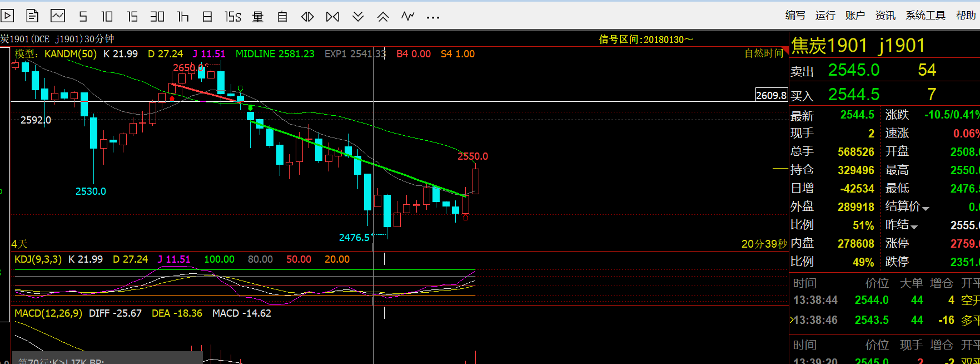
Task: Click the line chart icon
Action: tap(58, 16)
